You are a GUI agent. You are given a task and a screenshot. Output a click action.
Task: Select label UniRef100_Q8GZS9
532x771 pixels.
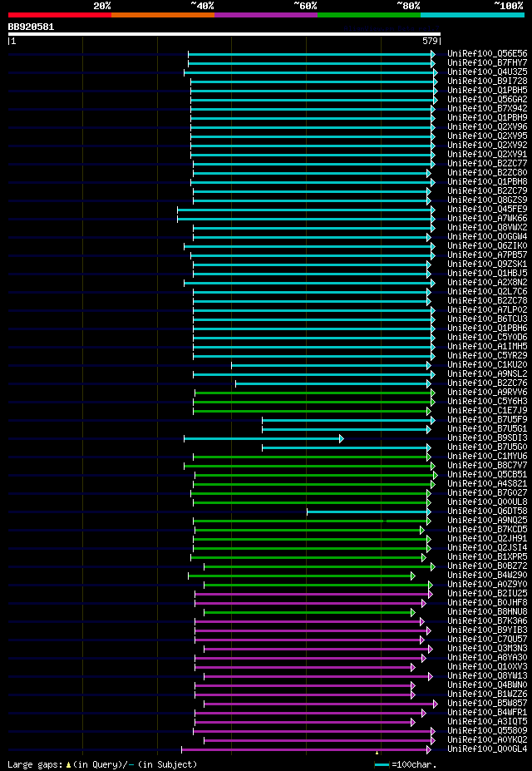coord(487,200)
